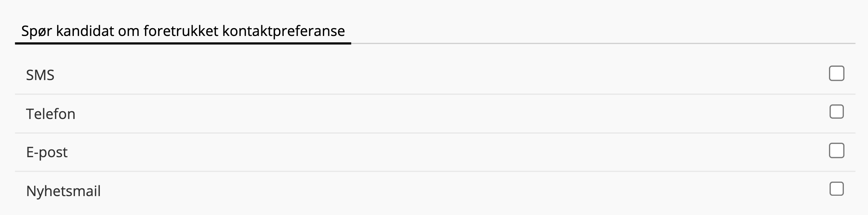Tick the SMS checkbox
Image resolution: width=868 pixels, height=215 pixels.
[836, 73]
